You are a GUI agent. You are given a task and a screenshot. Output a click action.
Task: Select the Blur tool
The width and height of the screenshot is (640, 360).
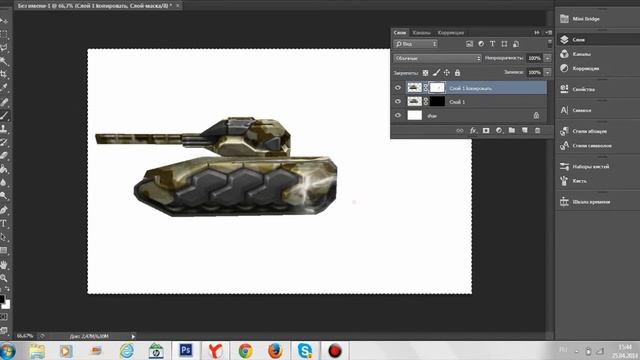click(4, 182)
